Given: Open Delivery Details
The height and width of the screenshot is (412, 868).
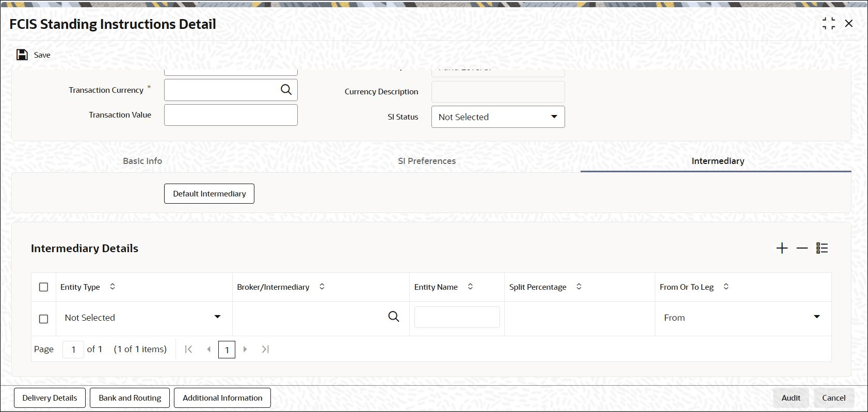Looking at the screenshot, I should click(x=50, y=398).
